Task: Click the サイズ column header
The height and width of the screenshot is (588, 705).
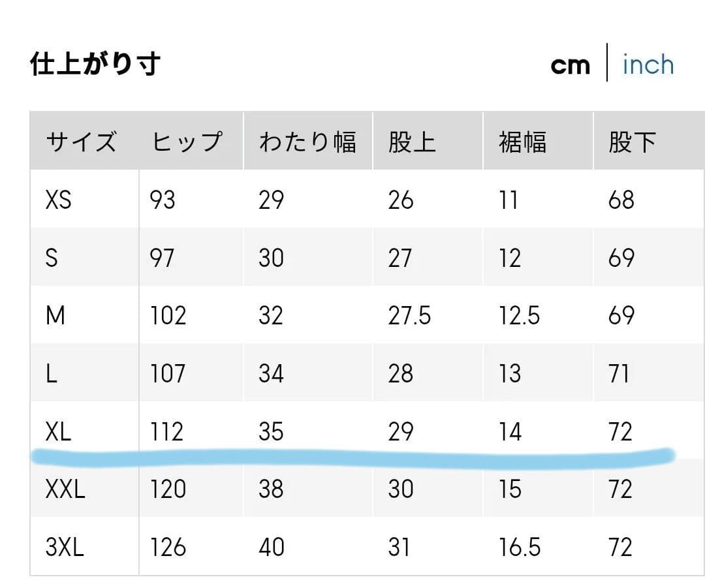Action: [81, 142]
